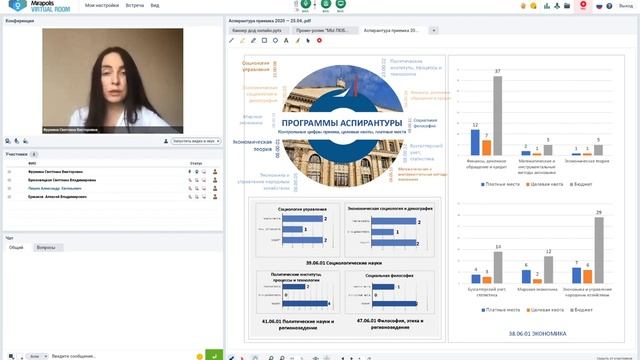The image size is (640, 360).
Task: Select participant Алексей Владимирович row
Action: 113,197
